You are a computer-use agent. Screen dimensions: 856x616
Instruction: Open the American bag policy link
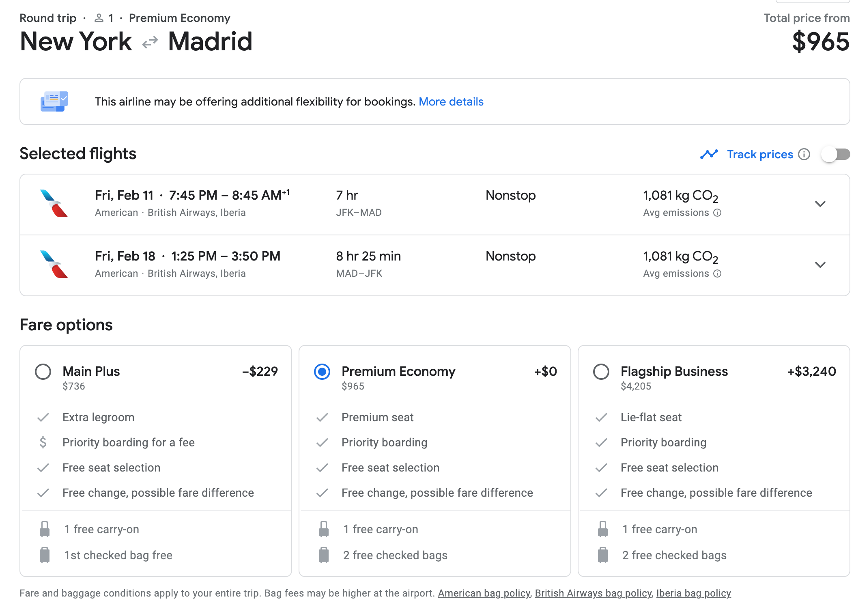[484, 593]
